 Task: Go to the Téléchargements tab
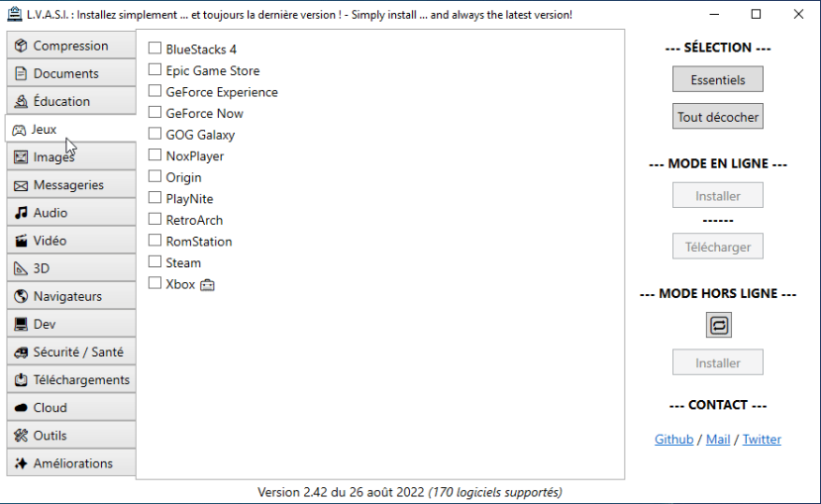71,380
